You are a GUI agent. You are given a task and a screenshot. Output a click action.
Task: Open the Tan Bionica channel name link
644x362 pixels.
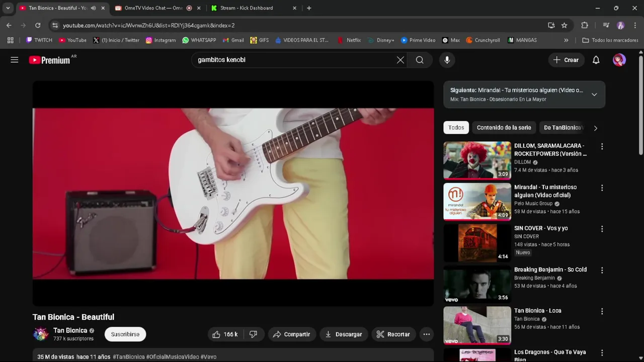pos(70,330)
